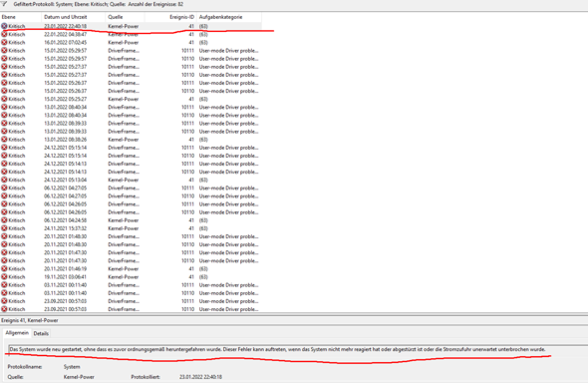Click critical icon of the 24.12.2021 05:13:04 event

click(x=4, y=180)
